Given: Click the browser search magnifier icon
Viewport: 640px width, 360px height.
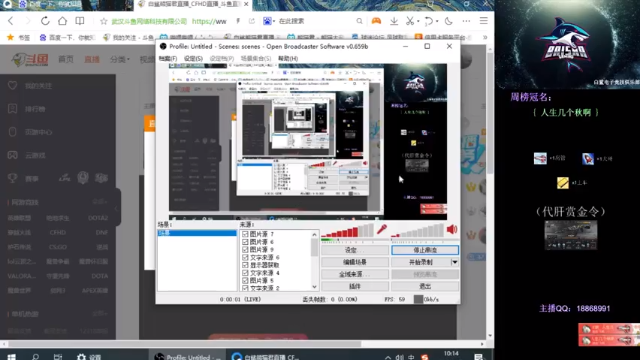Looking at the screenshot, I should point(359,21).
